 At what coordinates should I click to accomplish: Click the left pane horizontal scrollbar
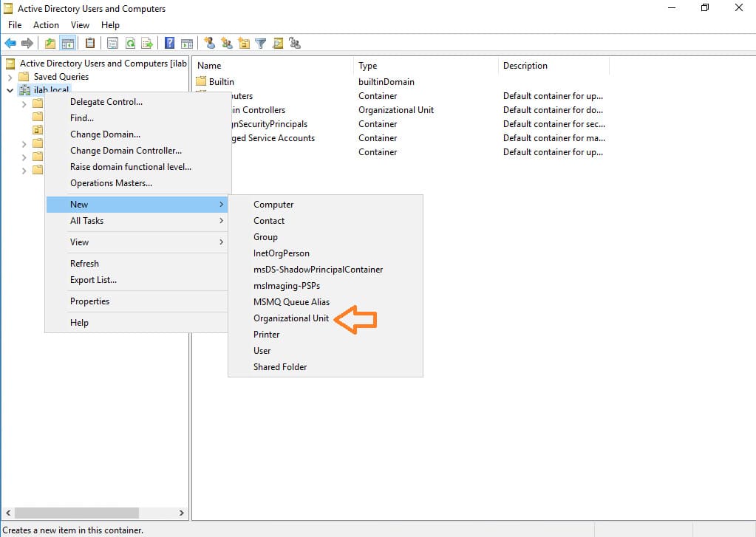pos(74,513)
